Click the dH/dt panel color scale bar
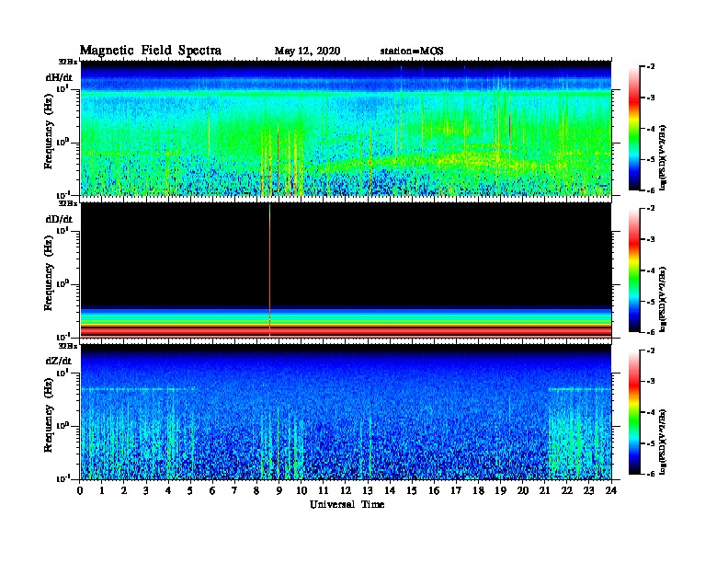 634,129
